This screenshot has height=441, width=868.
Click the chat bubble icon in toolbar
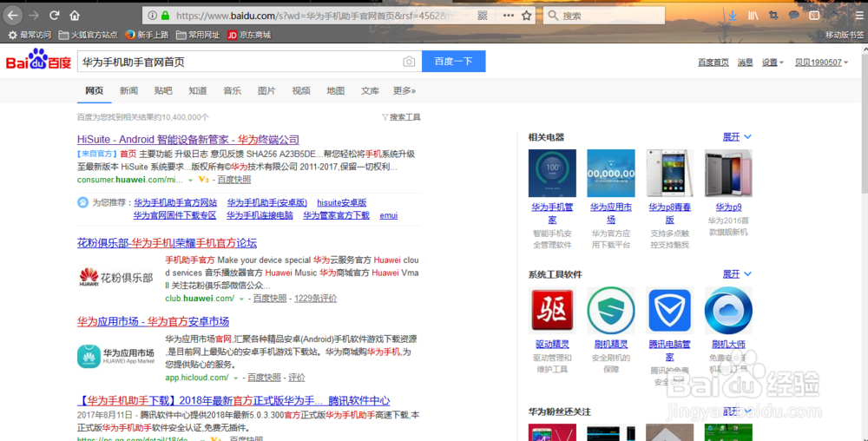tap(794, 16)
